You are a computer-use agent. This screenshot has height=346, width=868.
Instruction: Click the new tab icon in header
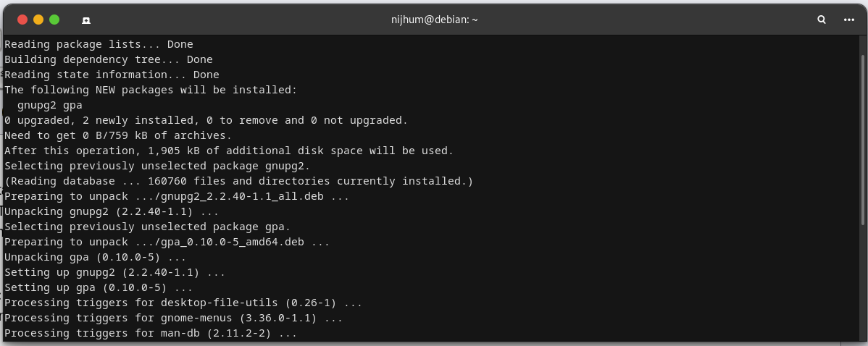(86, 20)
